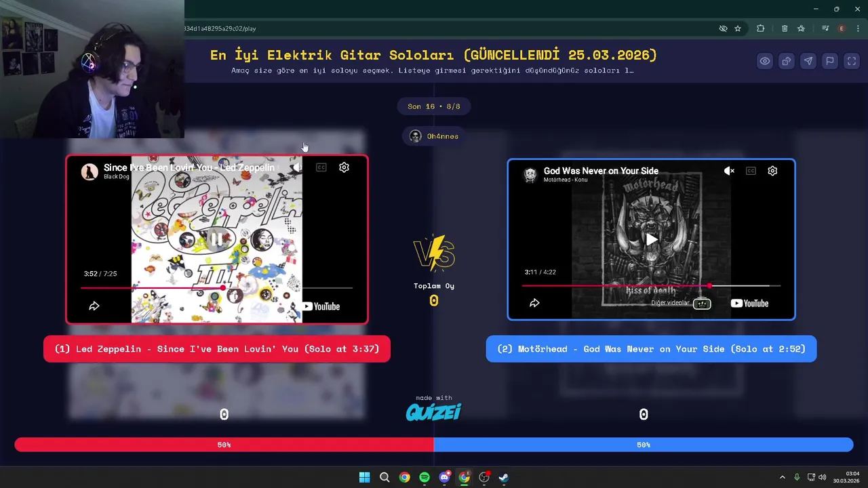This screenshot has height=488, width=868.
Task: Vote for Led Zeppelin - Since I've Been Lovin' You
Action: (x=217, y=349)
